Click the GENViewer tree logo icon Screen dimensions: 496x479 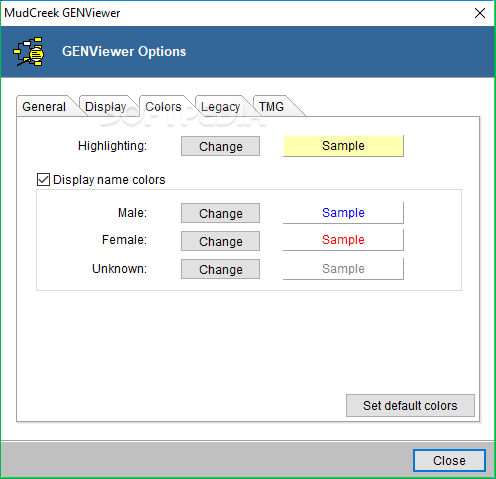pyautogui.click(x=29, y=52)
